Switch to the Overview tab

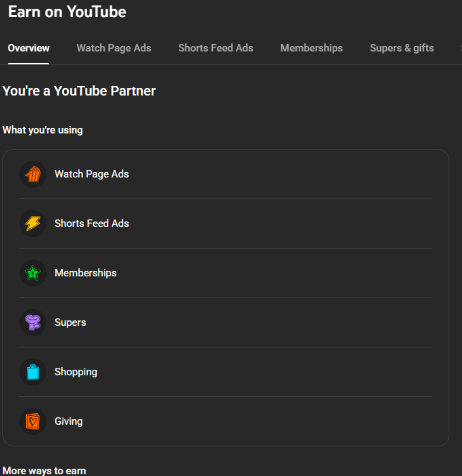click(28, 48)
